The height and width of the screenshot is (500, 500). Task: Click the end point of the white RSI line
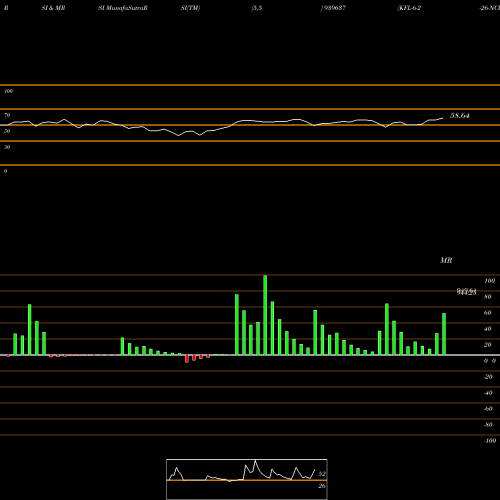443,118
